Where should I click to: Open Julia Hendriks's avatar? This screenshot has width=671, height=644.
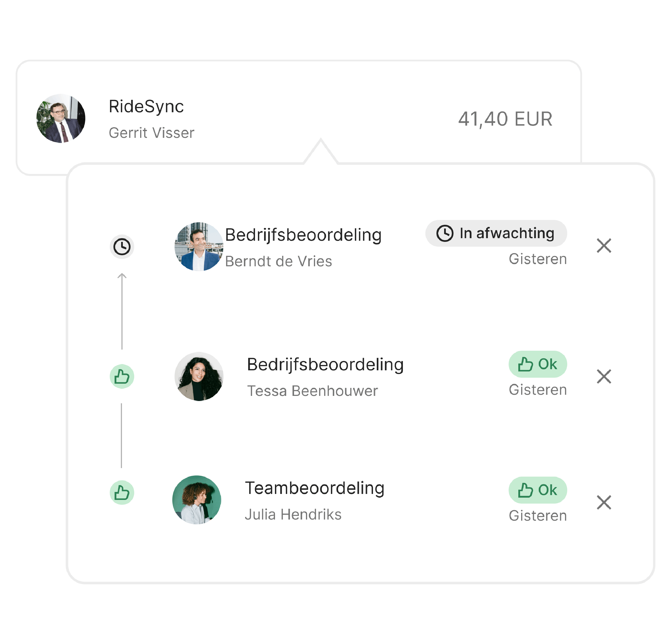pos(196,500)
